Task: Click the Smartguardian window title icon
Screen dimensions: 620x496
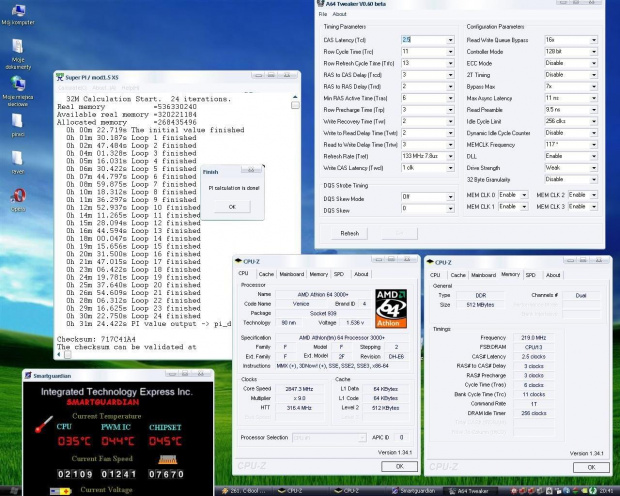Action: coord(28,375)
